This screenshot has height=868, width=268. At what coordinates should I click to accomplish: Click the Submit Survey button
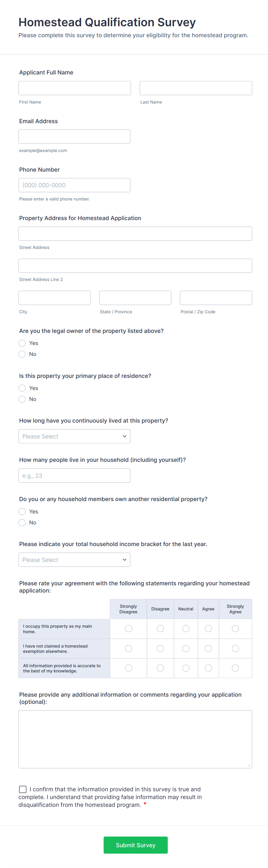[135, 845]
